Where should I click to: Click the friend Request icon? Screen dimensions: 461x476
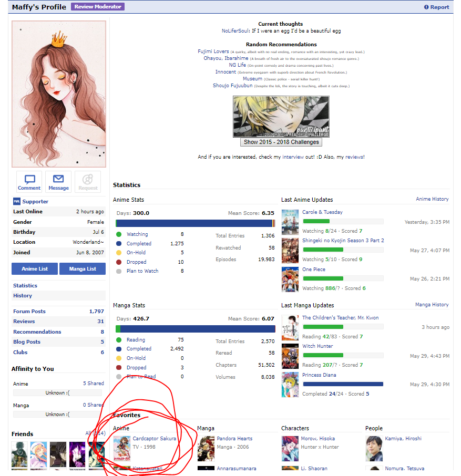point(88,180)
